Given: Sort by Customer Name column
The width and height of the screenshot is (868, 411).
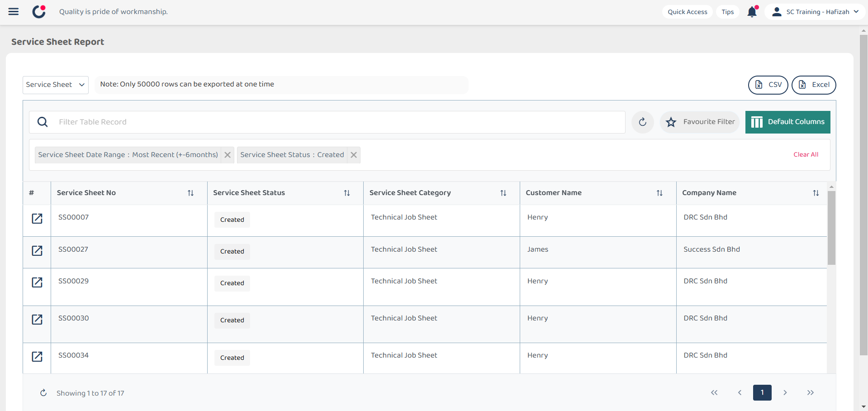Looking at the screenshot, I should 659,193.
